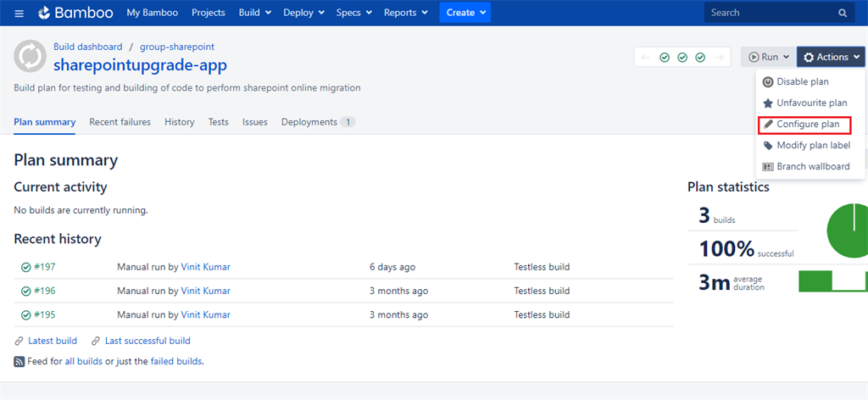
Task: Open Vinit Kumar link on build #195 row
Action: tap(205, 314)
